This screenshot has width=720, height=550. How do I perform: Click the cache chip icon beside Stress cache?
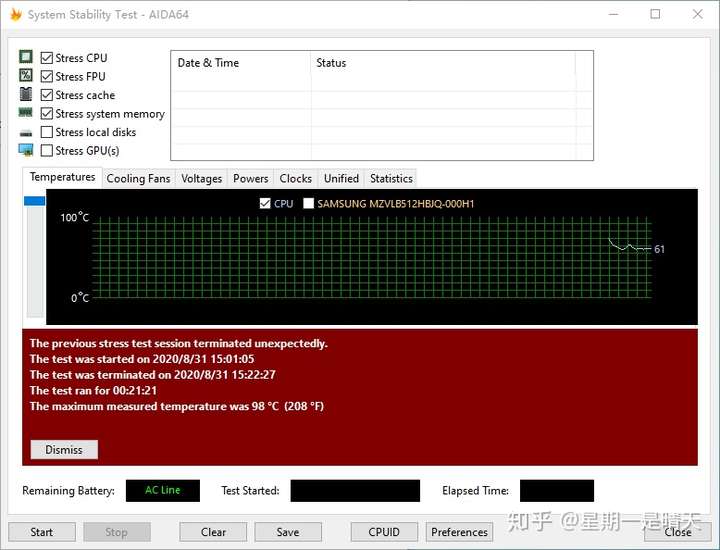26,94
